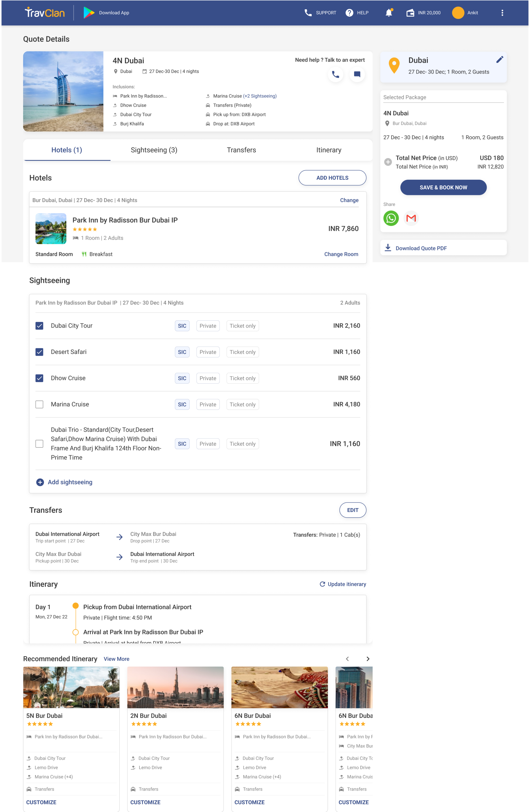Open the Help question mark icon

(349, 13)
